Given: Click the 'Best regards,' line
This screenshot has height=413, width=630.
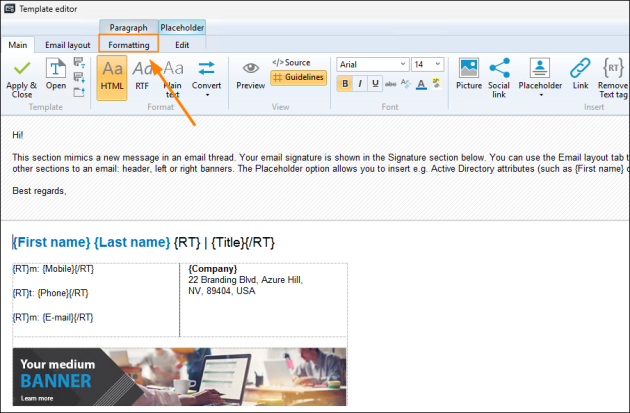Looking at the screenshot, I should (x=39, y=191).
